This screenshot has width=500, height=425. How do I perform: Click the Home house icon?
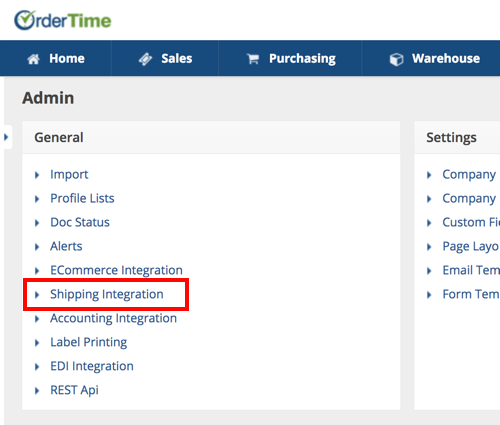pyautogui.click(x=33, y=59)
